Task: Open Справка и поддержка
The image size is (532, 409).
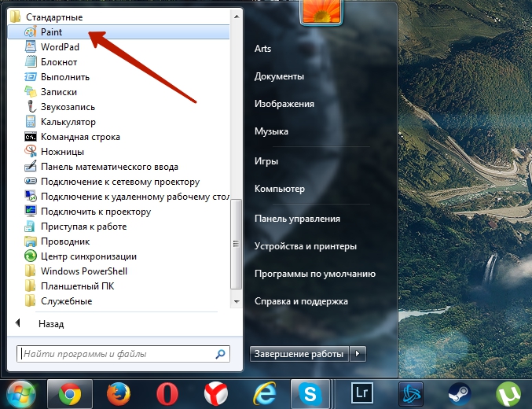Action: click(301, 301)
